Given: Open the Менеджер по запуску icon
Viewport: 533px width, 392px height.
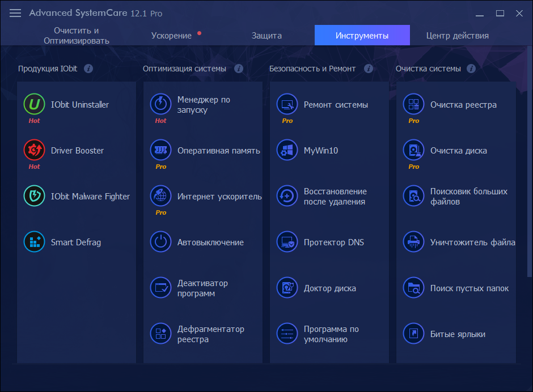Looking at the screenshot, I should [x=161, y=104].
